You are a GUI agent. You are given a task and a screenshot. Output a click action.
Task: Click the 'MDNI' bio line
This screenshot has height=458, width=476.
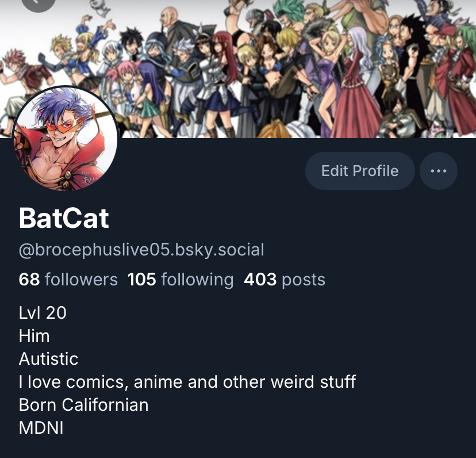click(41, 428)
